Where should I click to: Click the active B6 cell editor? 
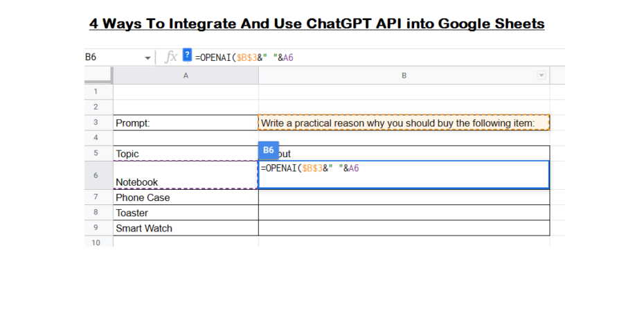(x=404, y=175)
